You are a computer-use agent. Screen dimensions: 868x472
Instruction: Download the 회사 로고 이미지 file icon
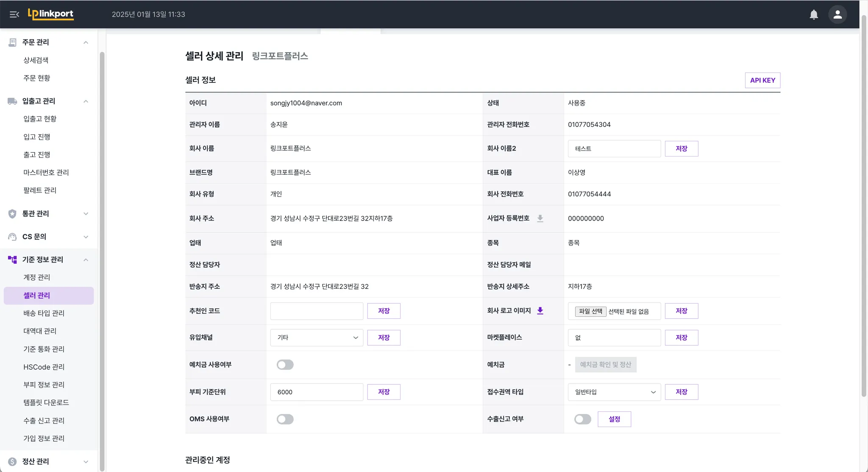540,311
